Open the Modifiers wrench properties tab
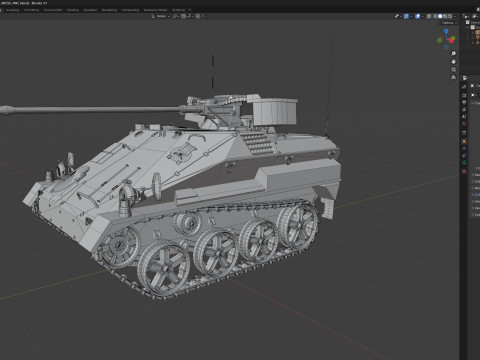This screenshot has width=480, height=360. pyautogui.click(x=464, y=148)
